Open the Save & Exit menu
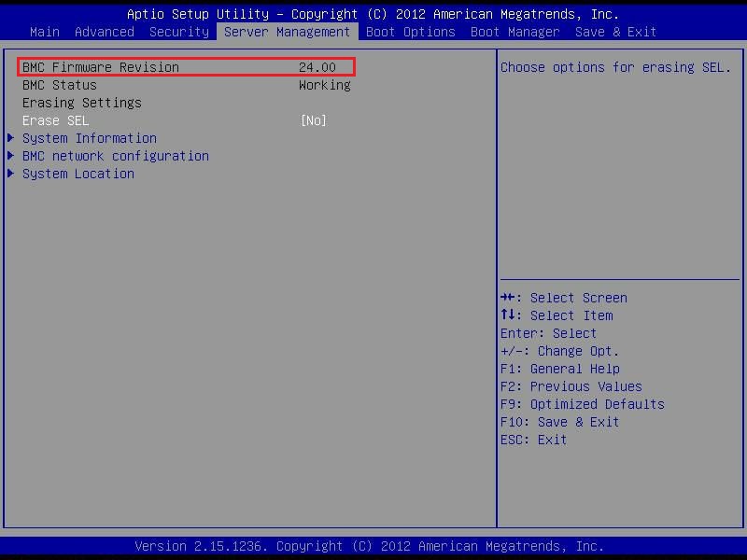Screen dimensions: 747x560 [x=614, y=31]
